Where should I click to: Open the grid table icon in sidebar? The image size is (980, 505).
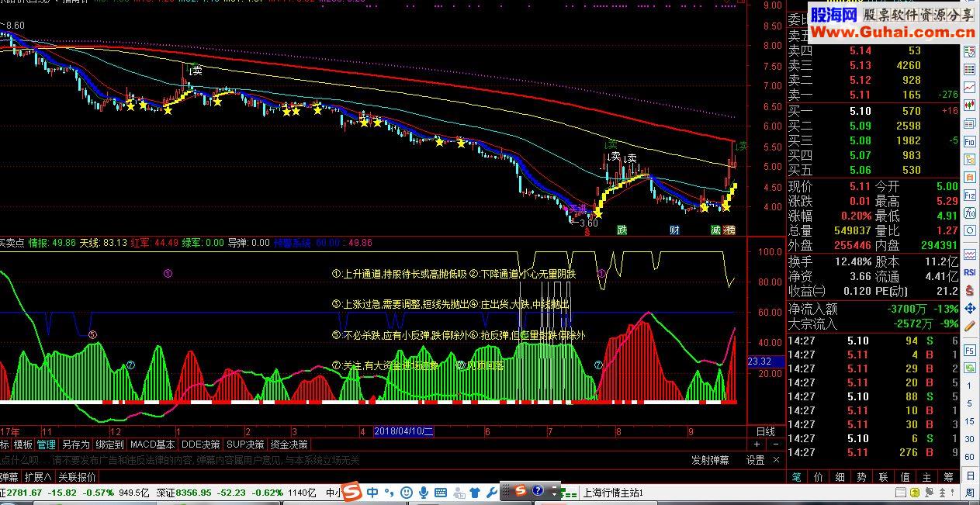coord(969,69)
